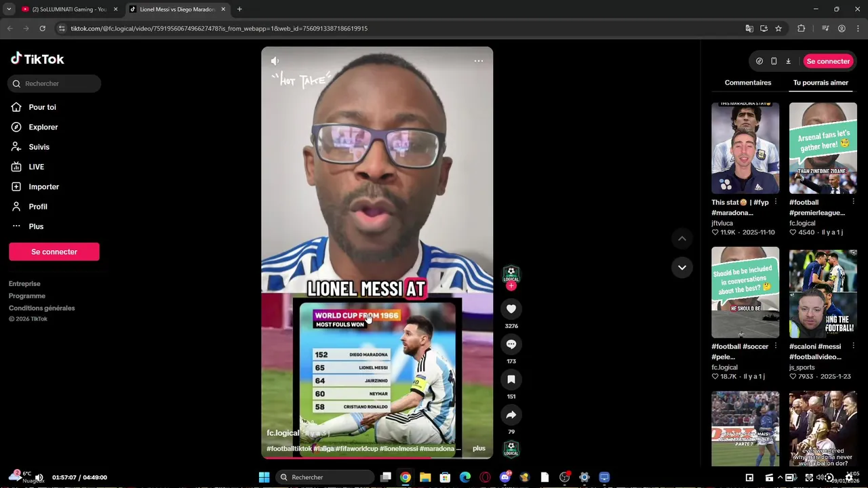Open options for #football #soccer #pele video

[x=776, y=346]
